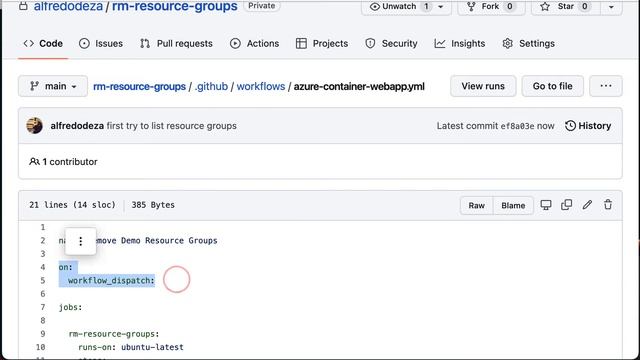The image size is (640, 360).
Task: Click the '21 lines (14 sloc)' text
Action: pyautogui.click(x=72, y=205)
